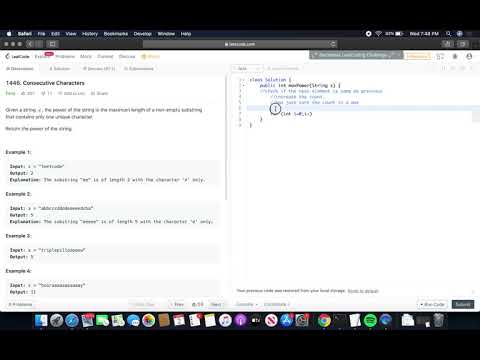
Task: Open Apple TV from the Dock
Action: (256, 321)
